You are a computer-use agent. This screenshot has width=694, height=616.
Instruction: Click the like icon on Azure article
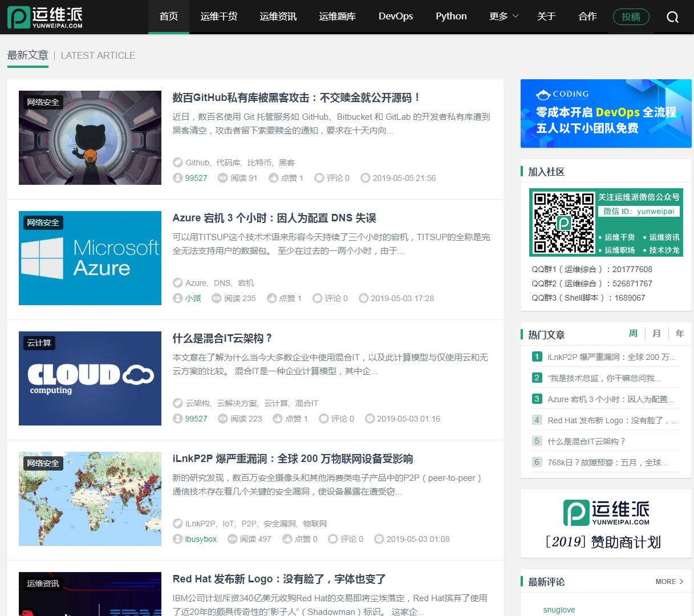coord(271,298)
